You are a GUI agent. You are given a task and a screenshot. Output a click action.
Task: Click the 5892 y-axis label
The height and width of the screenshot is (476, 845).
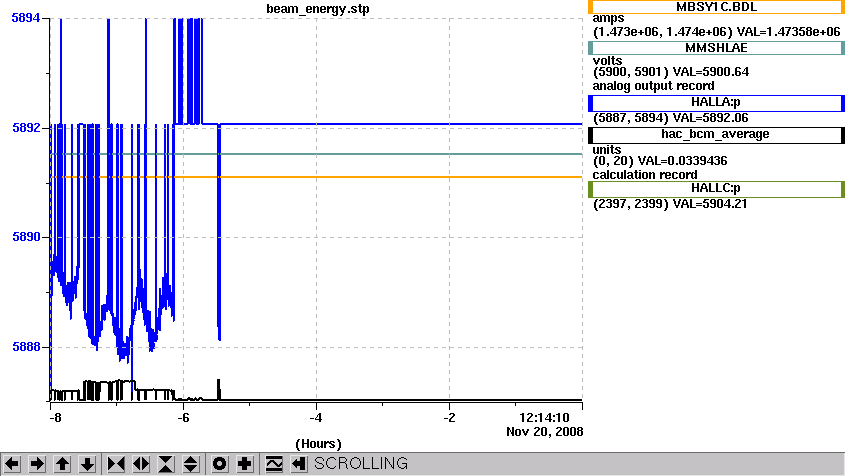pos(26,128)
